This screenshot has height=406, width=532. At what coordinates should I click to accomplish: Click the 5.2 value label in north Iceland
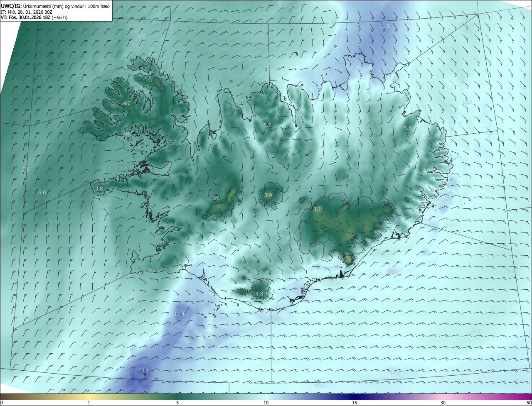267,125
